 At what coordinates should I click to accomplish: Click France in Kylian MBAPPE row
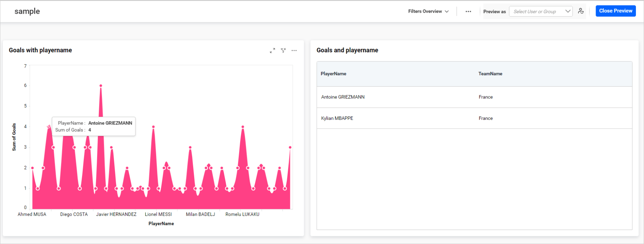coord(486,118)
